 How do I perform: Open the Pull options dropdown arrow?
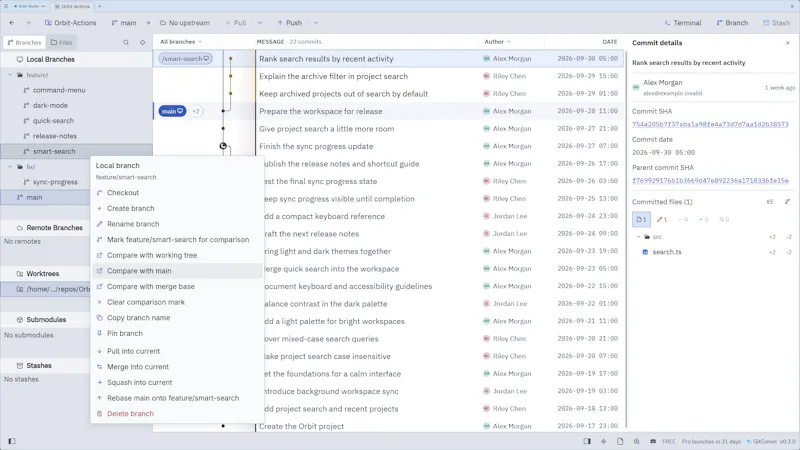[x=260, y=23]
